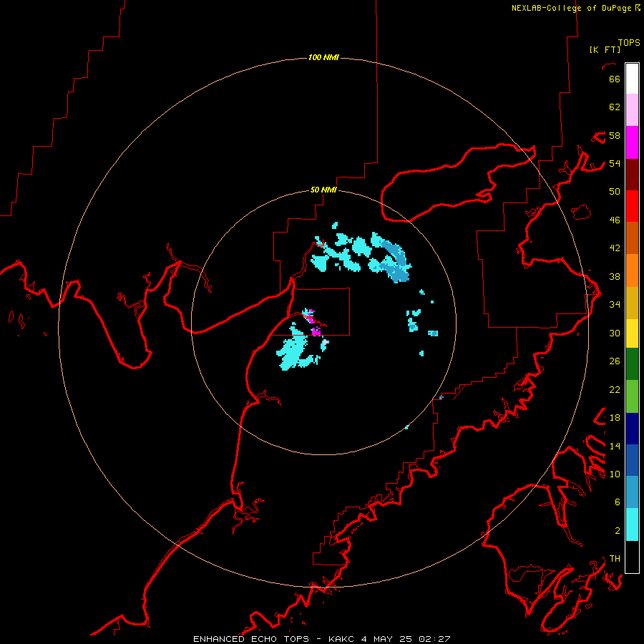Click the legend value "30"
The image size is (644, 644).
[615, 333]
